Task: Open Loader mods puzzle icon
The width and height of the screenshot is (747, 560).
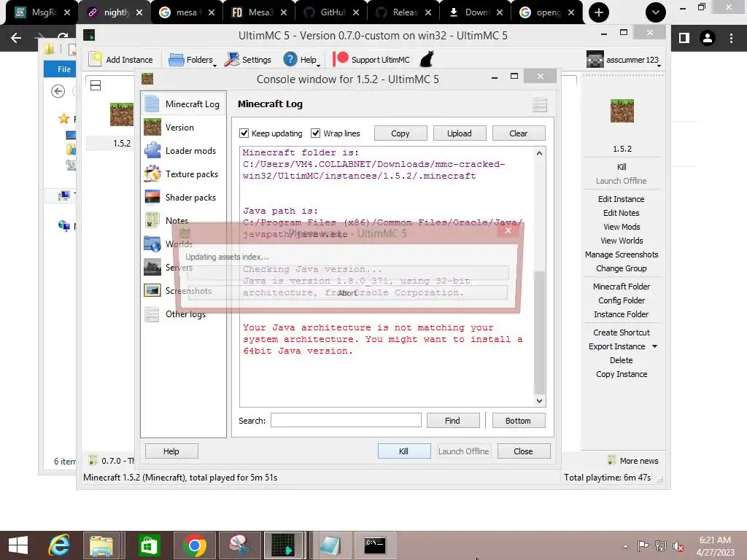Action: 152,150
